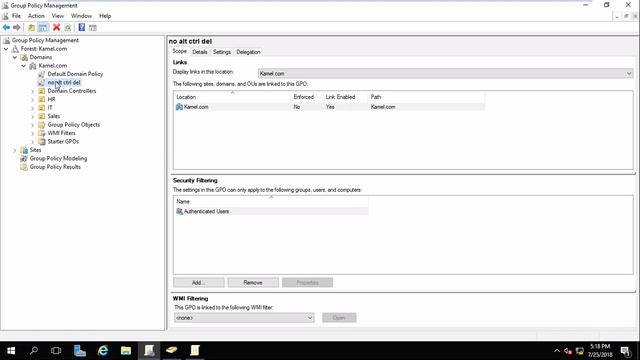
Task: Open the Display links location dropdown
Action: point(445,73)
